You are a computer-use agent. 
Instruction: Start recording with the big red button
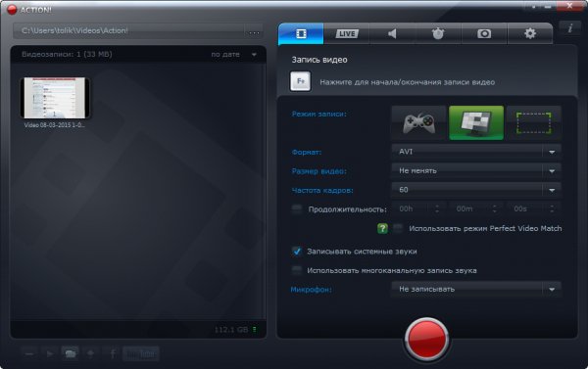tap(426, 339)
